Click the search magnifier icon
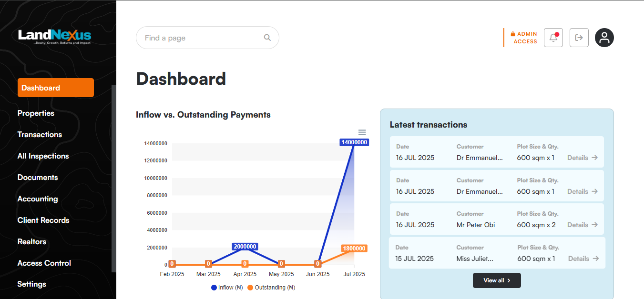 click(x=267, y=38)
